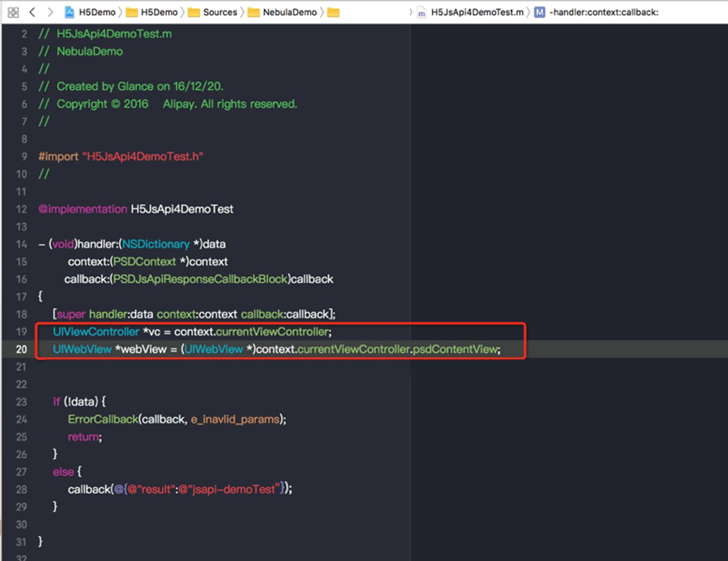Image resolution: width=728 pixels, height=561 pixels.
Task: Click line number 12 in the gutter
Action: coord(22,209)
